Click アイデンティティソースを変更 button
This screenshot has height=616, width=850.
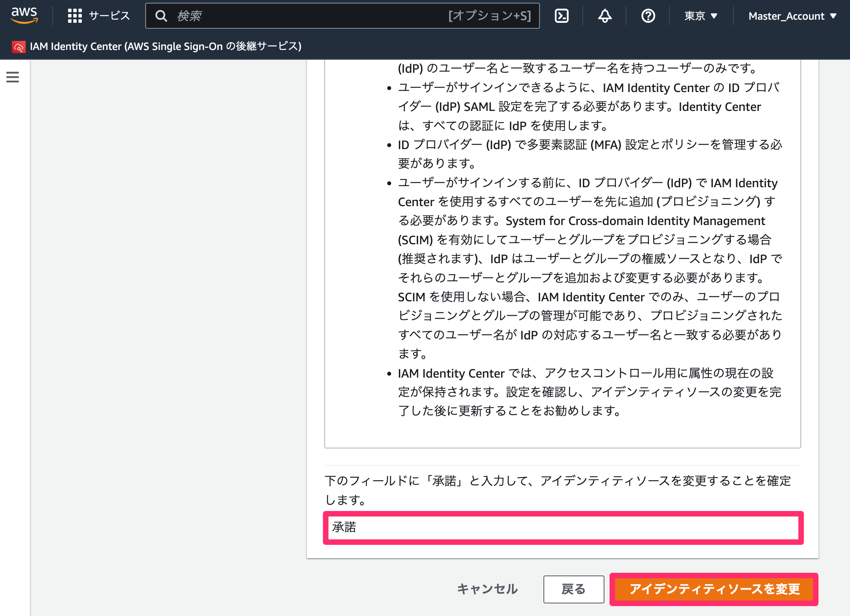[714, 589]
